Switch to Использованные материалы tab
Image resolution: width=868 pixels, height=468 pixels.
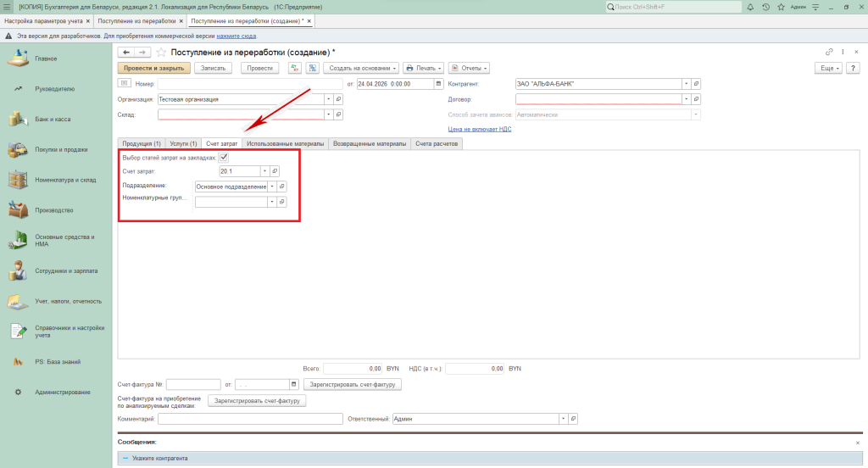point(285,144)
